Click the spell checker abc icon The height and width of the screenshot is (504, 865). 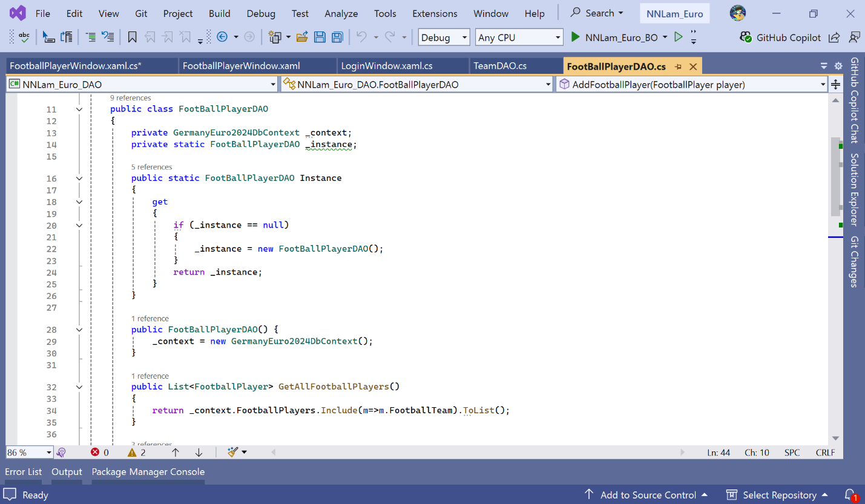(x=24, y=37)
